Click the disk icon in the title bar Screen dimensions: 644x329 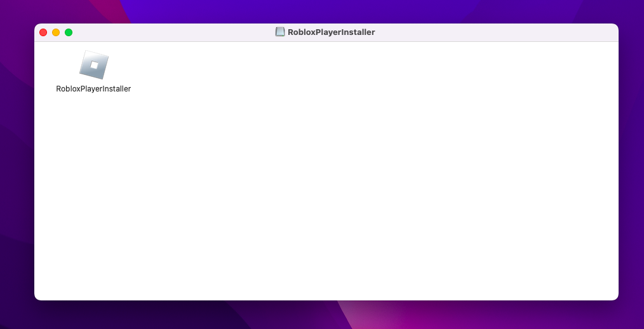[279, 32]
